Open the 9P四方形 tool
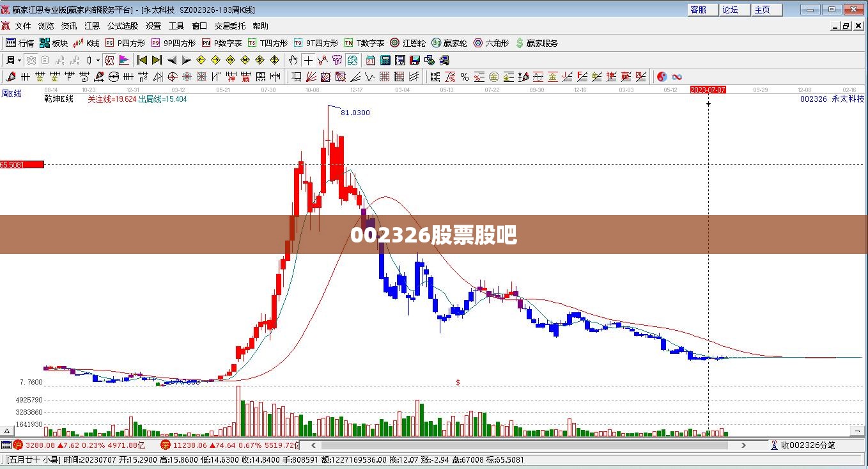The width and height of the screenshot is (868, 469). click(174, 43)
